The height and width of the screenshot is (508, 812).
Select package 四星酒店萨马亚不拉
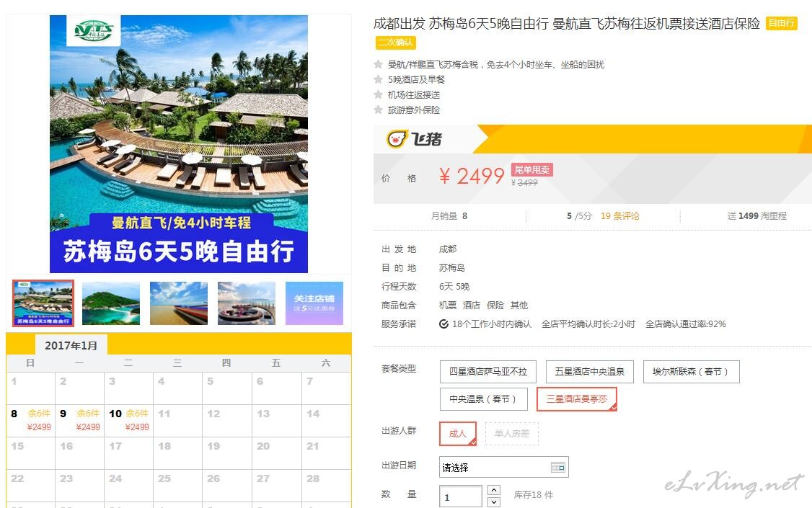click(487, 371)
